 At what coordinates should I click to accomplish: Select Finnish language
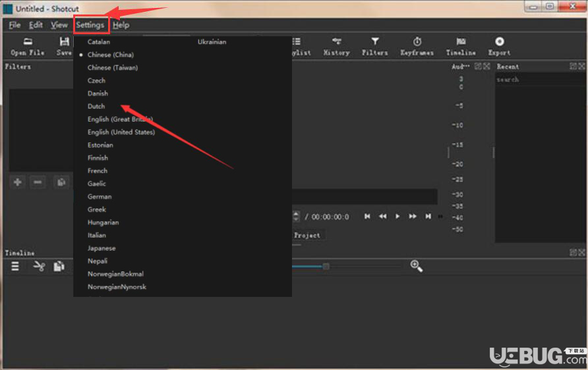[x=98, y=158]
